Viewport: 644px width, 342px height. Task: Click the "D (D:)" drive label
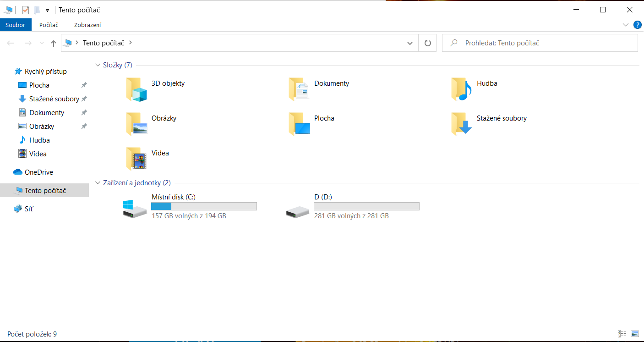(x=323, y=197)
